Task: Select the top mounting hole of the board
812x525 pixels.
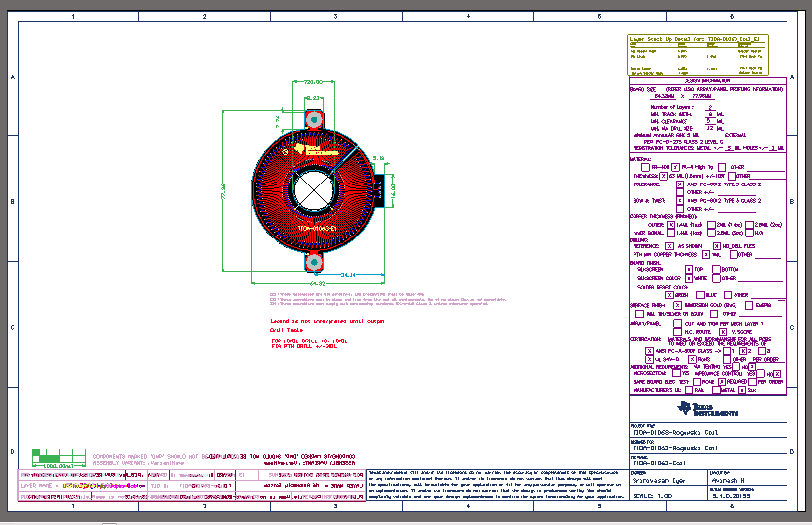Action: 314,120
